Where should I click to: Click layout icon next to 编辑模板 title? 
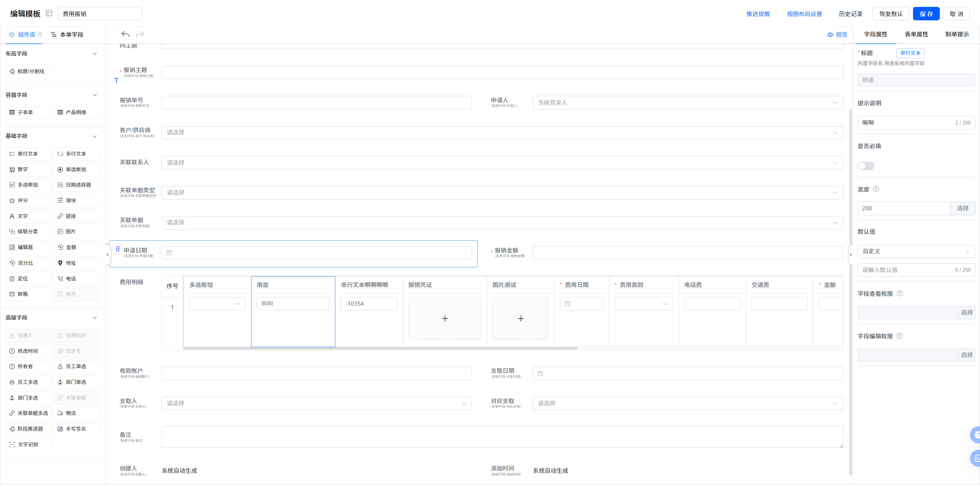(x=49, y=13)
